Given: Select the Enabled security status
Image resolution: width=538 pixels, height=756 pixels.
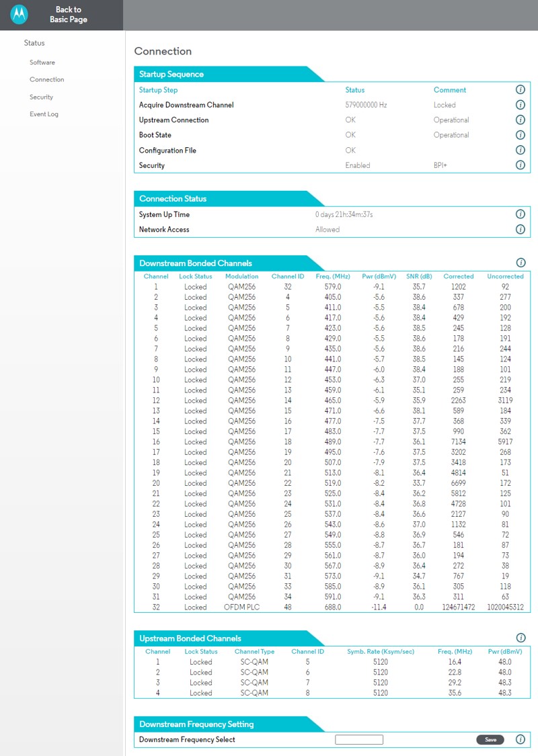Looking at the screenshot, I should [x=358, y=165].
